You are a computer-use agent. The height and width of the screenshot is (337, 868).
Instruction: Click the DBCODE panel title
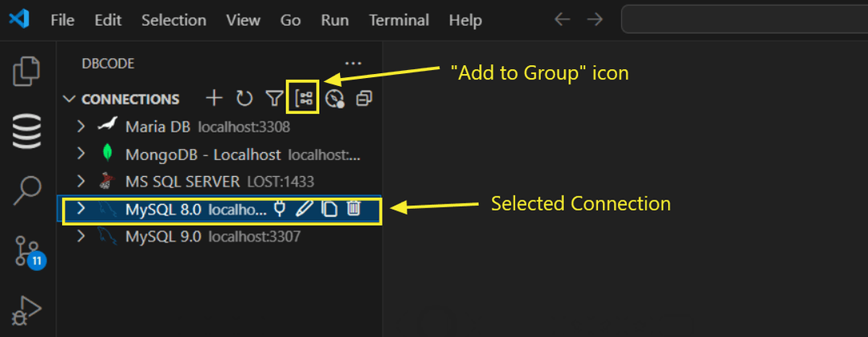(108, 64)
